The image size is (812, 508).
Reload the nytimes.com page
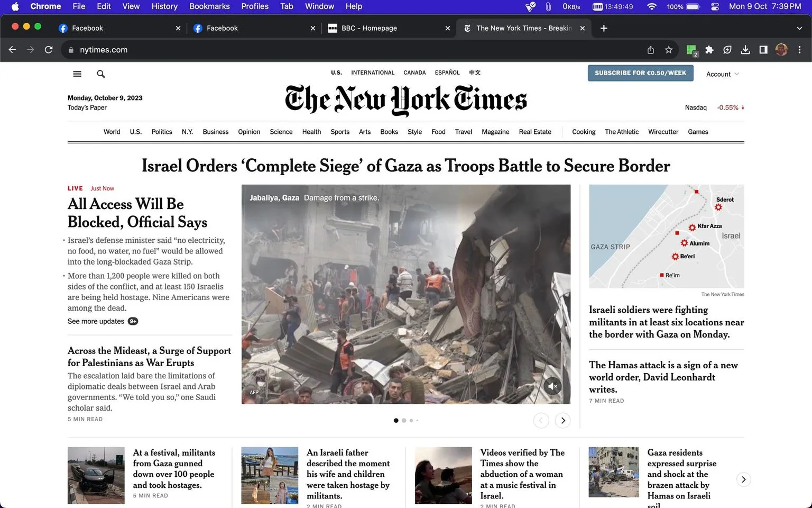click(x=49, y=50)
